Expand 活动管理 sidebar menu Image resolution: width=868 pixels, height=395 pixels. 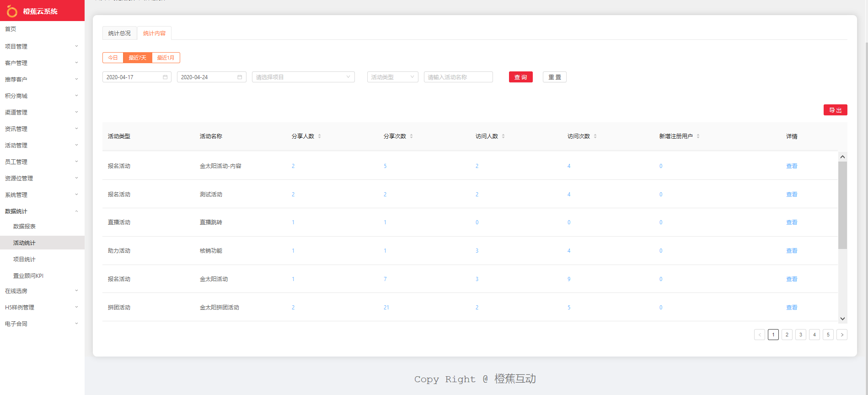pyautogui.click(x=42, y=145)
